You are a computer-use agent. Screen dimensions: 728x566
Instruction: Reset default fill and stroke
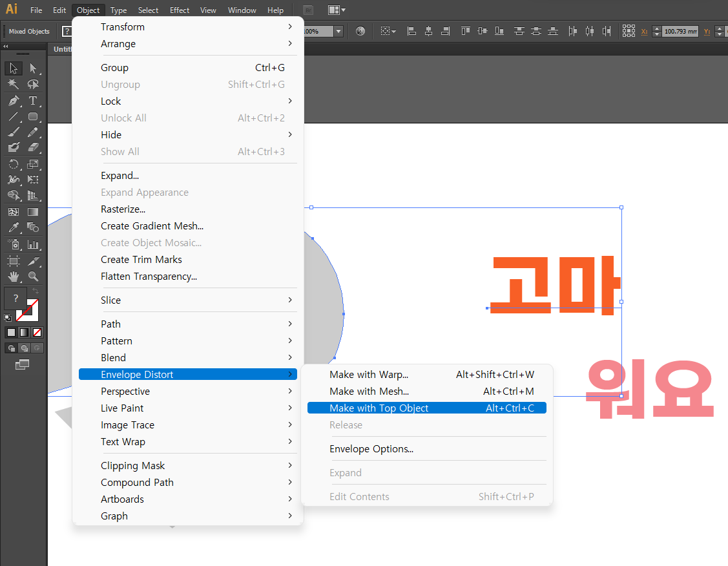(x=8, y=318)
